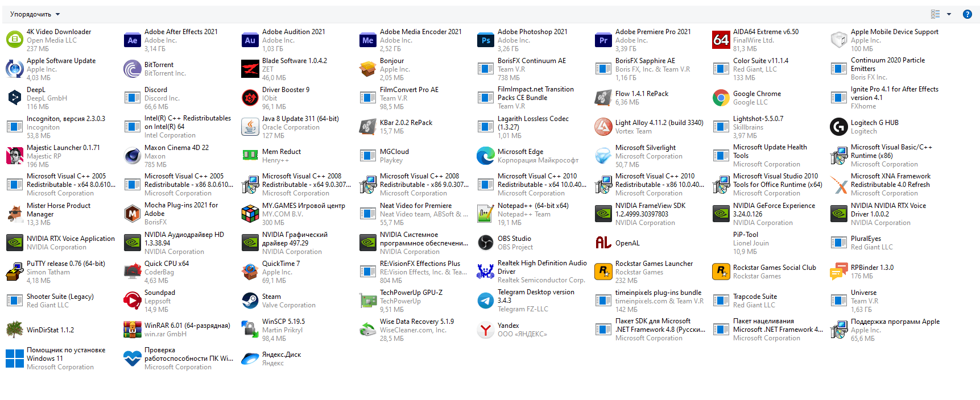Screen dimensions: 980x400
Task: Select the Notepad++ icon
Action: point(485,214)
